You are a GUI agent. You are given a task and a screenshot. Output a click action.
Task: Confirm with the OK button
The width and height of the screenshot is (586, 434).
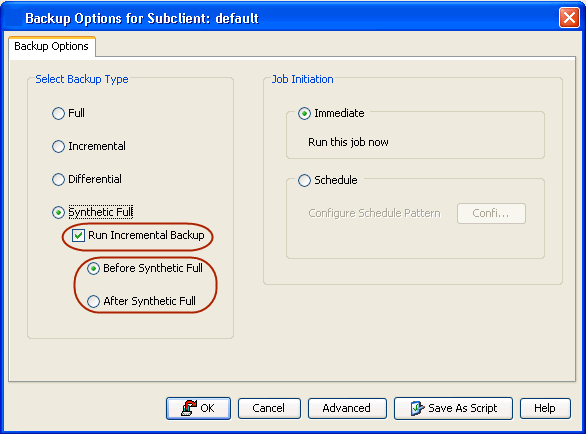point(198,408)
